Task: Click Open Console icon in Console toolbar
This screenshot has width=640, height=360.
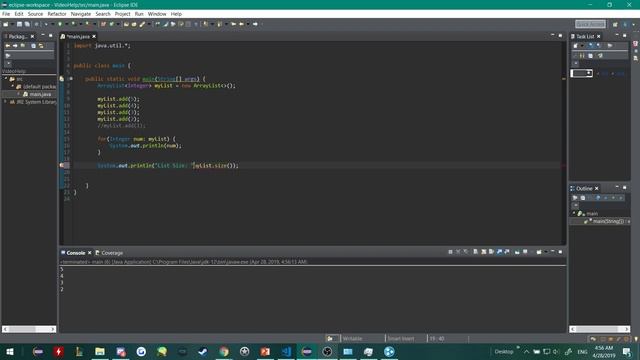Action: point(539,252)
